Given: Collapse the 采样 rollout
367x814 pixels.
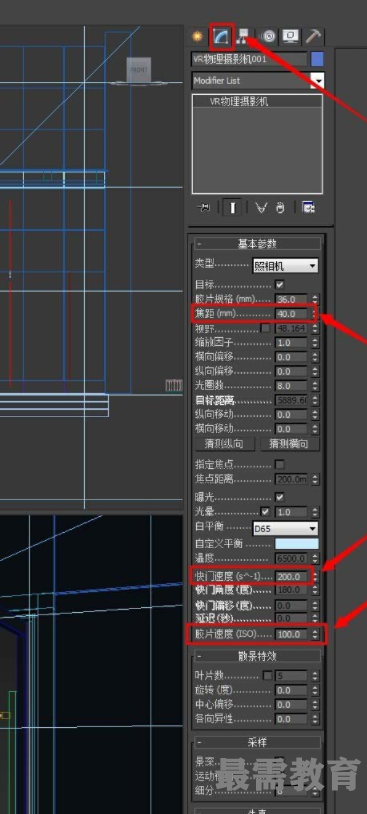Looking at the screenshot, I should [258, 742].
